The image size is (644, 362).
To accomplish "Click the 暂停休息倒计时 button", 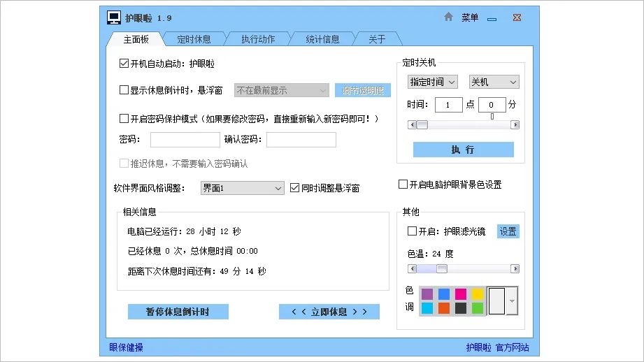I will tap(178, 312).
